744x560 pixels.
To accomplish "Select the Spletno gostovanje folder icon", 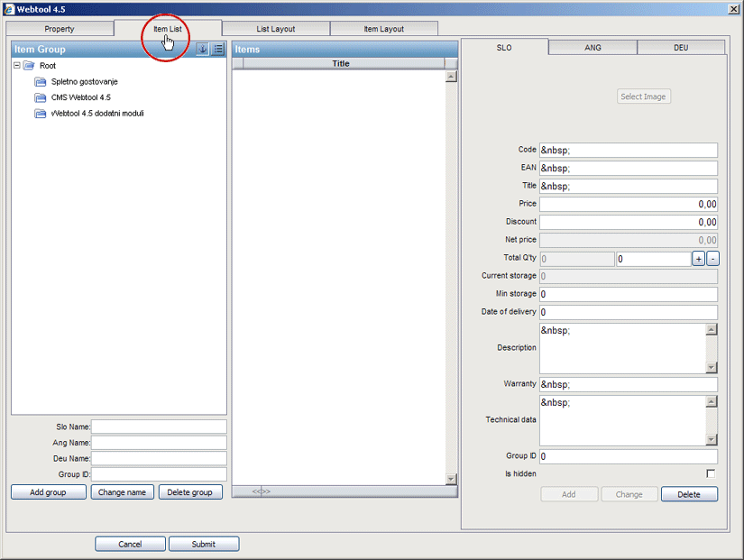I will tap(40, 82).
